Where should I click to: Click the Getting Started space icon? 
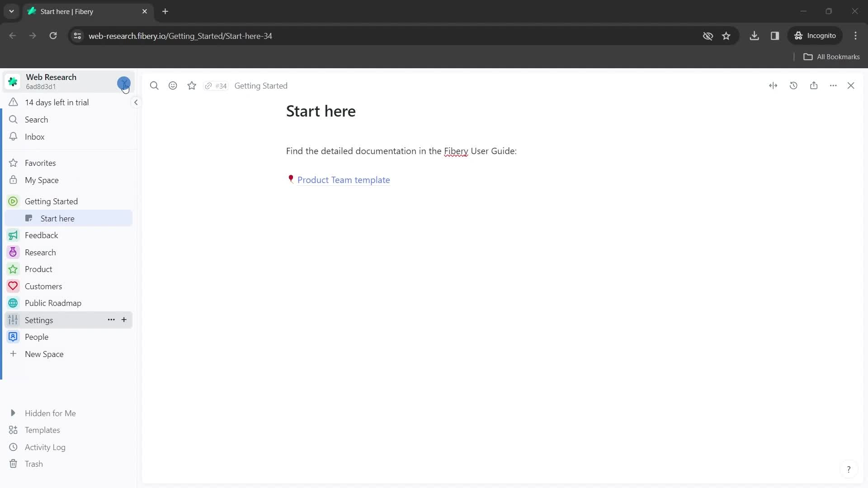13,202
